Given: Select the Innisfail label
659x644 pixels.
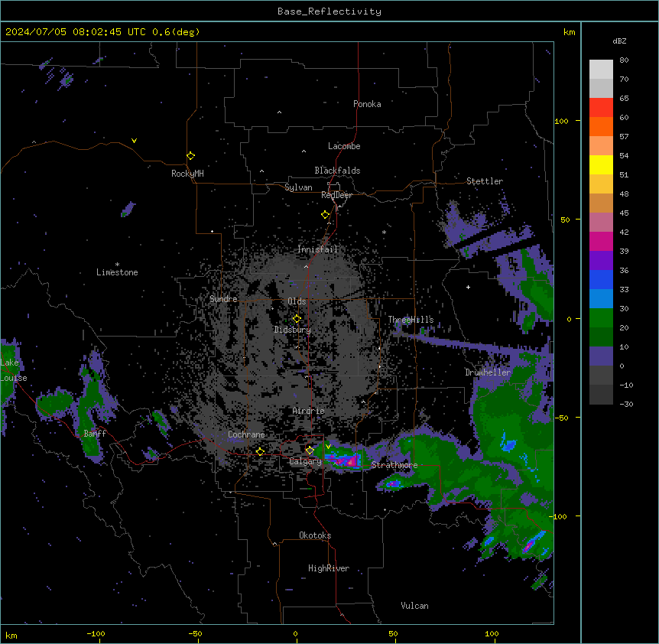Looking at the screenshot, I should pos(318,249).
